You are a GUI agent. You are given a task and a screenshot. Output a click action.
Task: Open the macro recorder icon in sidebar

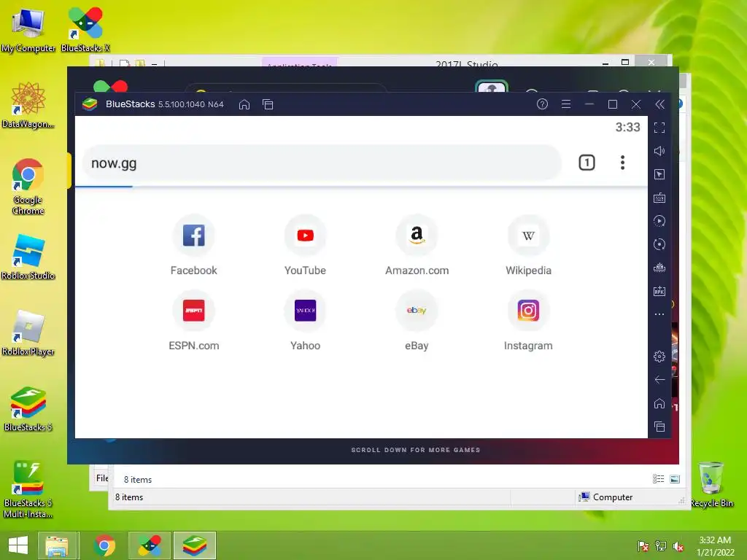click(x=659, y=268)
